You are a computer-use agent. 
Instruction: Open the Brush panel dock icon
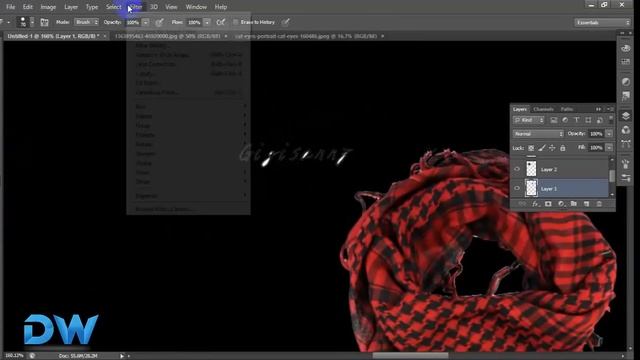coord(625,164)
